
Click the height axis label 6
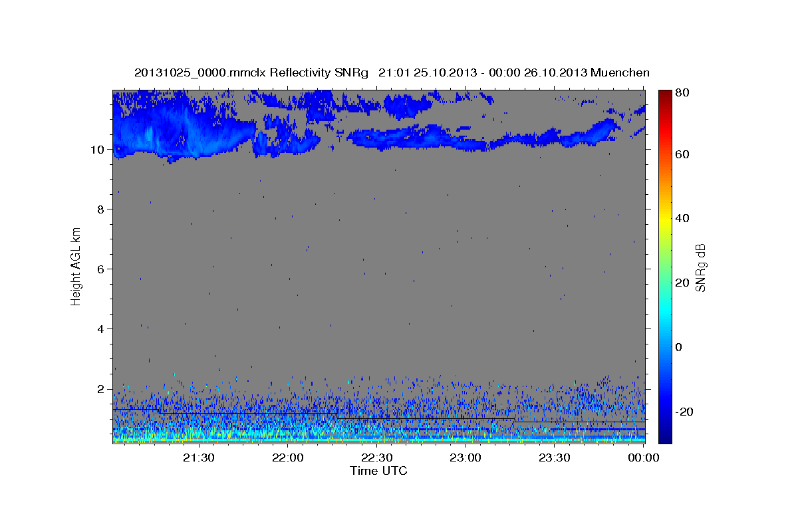point(101,269)
